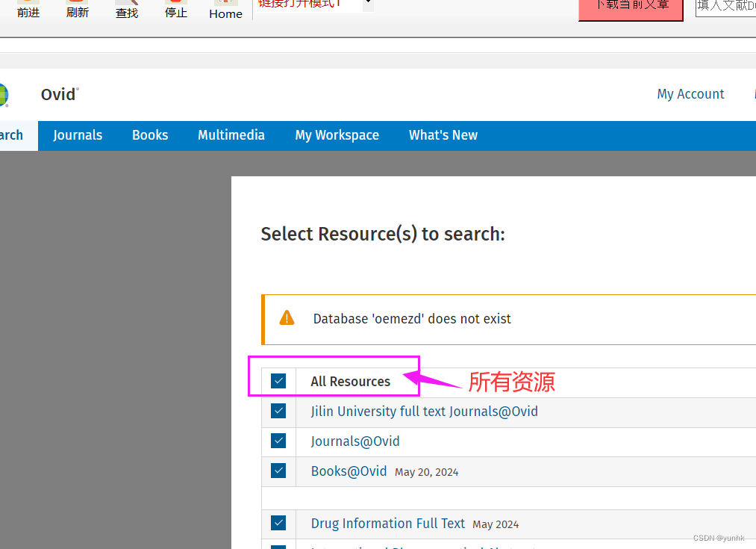Image resolution: width=756 pixels, height=549 pixels.
Task: Click the 查找 (find) toolbar button
Action: pyautogui.click(x=127, y=10)
